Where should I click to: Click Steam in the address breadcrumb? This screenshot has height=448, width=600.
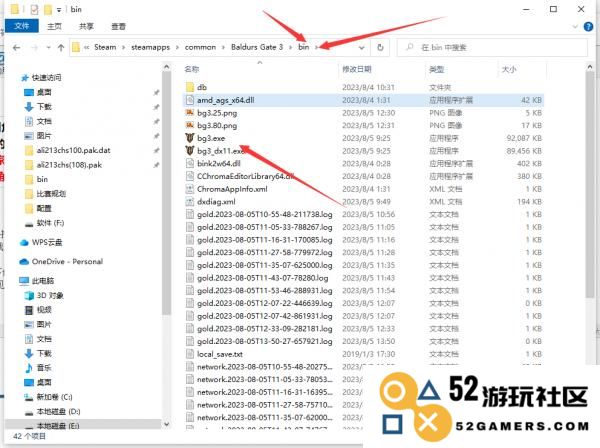105,47
